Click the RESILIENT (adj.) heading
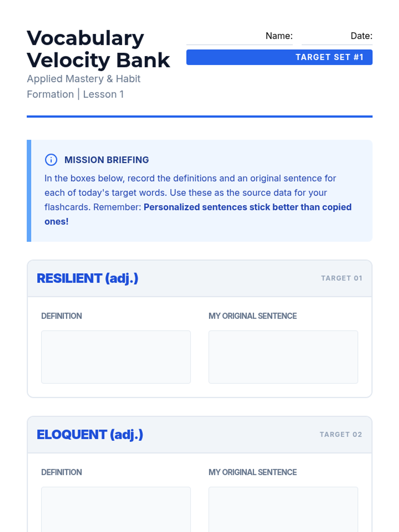Image resolution: width=399 pixels, height=532 pixels. point(87,278)
